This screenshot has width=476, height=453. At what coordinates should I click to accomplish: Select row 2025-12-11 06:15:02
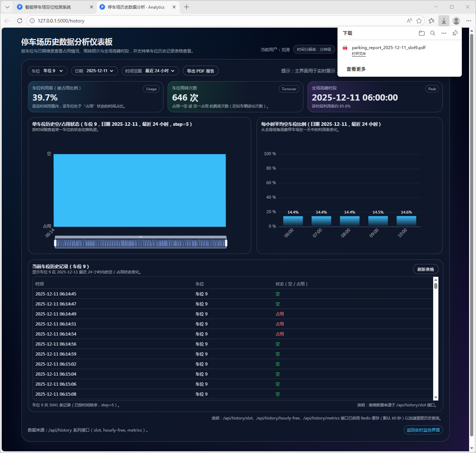pyautogui.click(x=233, y=364)
